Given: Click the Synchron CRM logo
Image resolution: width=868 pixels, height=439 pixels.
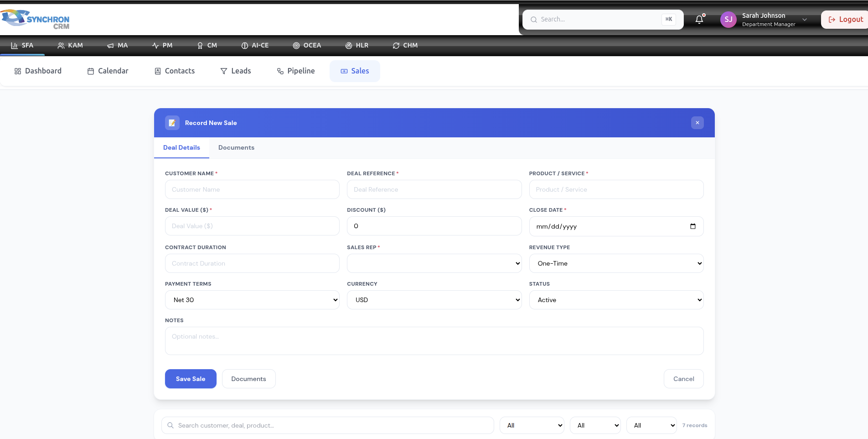Looking at the screenshot, I should pos(36,20).
